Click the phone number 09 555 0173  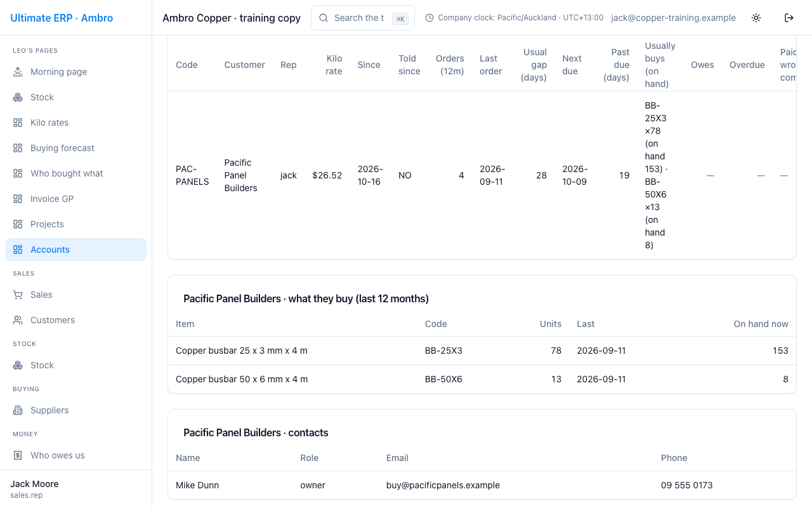(x=687, y=485)
